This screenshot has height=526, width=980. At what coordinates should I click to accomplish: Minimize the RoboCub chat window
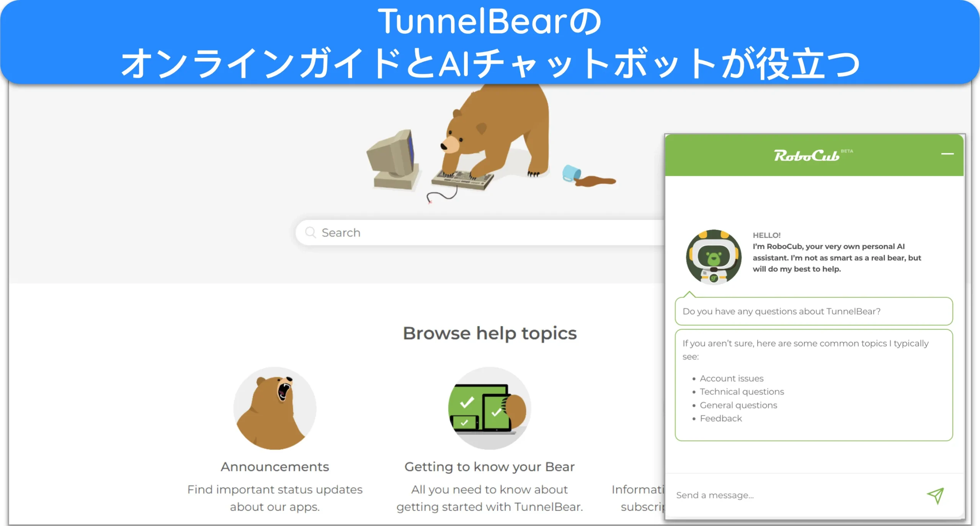coord(947,154)
